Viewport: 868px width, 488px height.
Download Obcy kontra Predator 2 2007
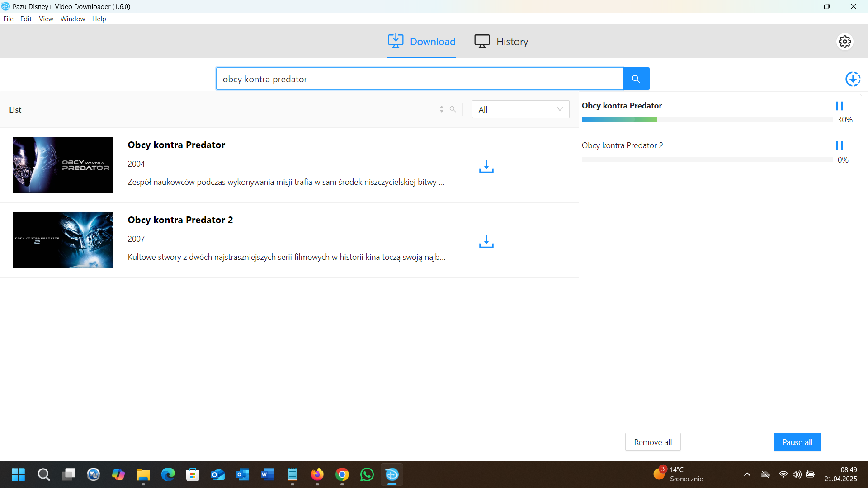coord(486,241)
